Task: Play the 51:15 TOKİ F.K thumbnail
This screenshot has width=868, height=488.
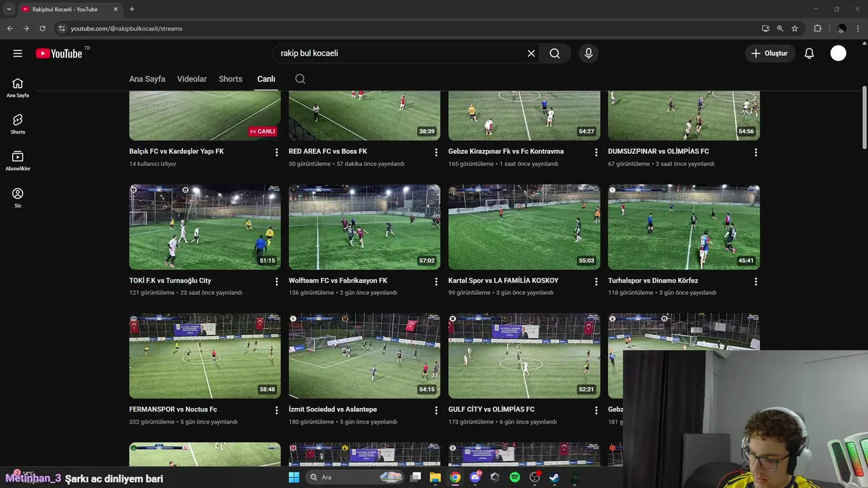Action: (x=205, y=226)
